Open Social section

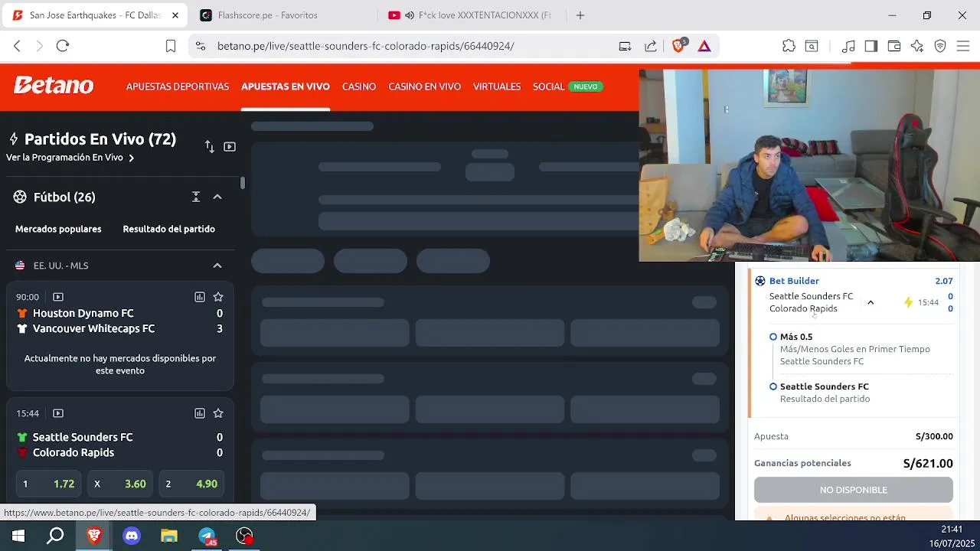[x=549, y=86]
